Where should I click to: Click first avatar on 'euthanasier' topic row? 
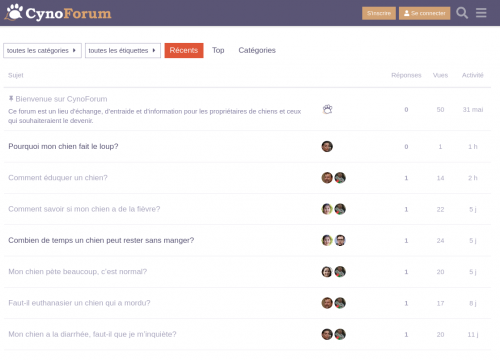[x=327, y=303]
